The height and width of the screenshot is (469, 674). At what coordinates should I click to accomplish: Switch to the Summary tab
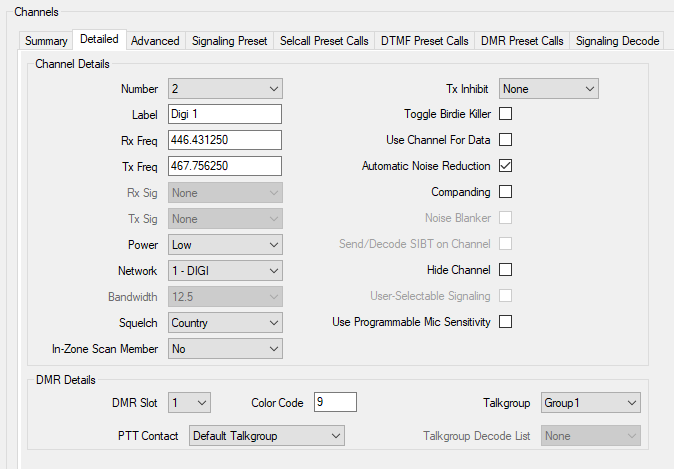point(46,41)
